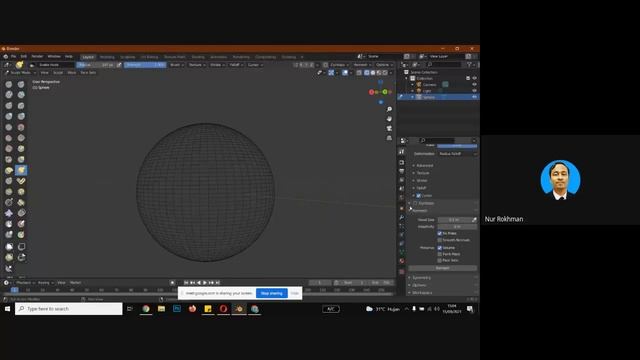Open the Remesh popover in header
640x360 pixels.
(x=362, y=65)
